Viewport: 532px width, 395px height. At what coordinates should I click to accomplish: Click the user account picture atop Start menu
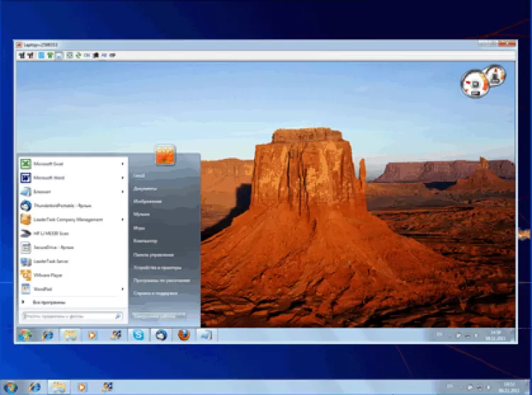(165, 155)
